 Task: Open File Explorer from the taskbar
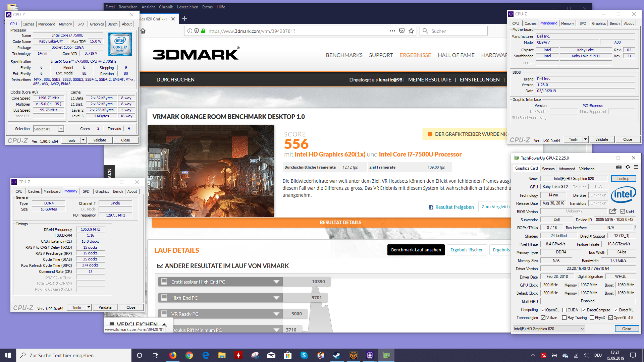pyautogui.click(x=222, y=355)
